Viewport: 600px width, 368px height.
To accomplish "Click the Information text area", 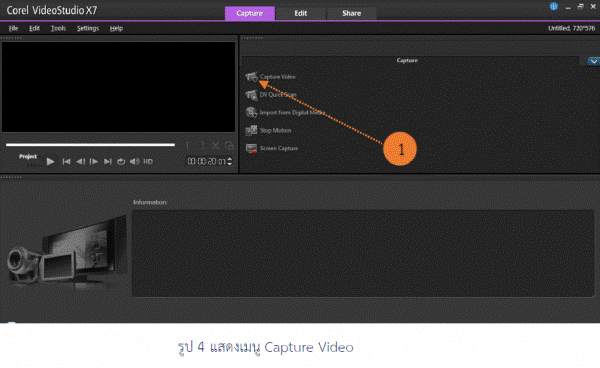I will (x=363, y=253).
